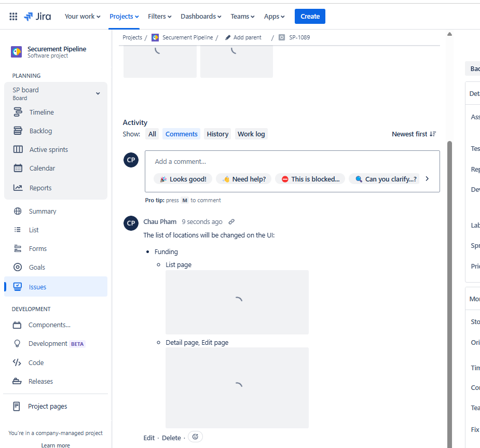
Task: Open the Detail page, Edit page image
Action: tap(237, 388)
